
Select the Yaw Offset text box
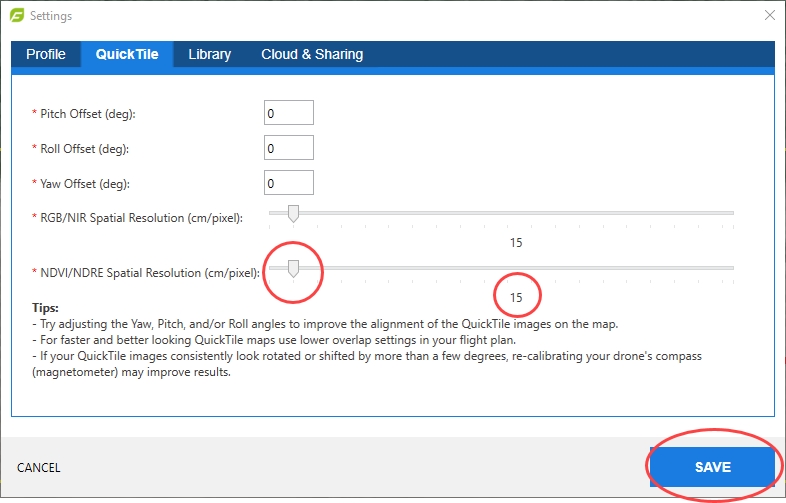point(289,183)
